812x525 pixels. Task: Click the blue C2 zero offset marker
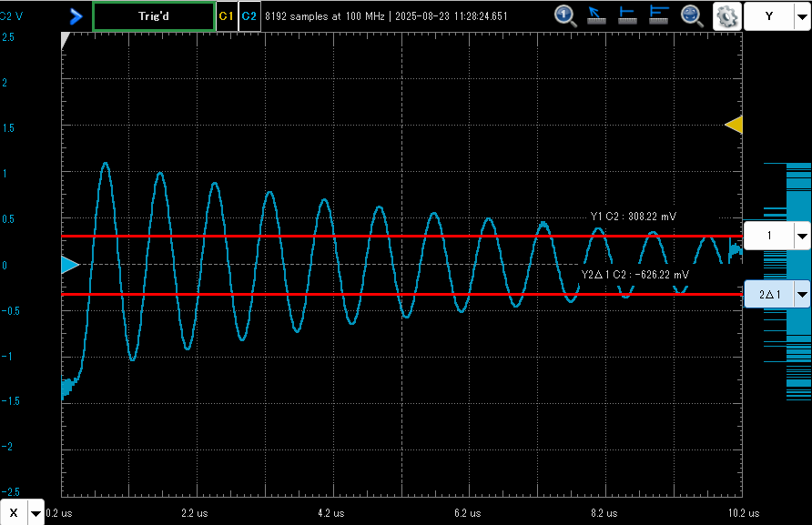click(70, 265)
